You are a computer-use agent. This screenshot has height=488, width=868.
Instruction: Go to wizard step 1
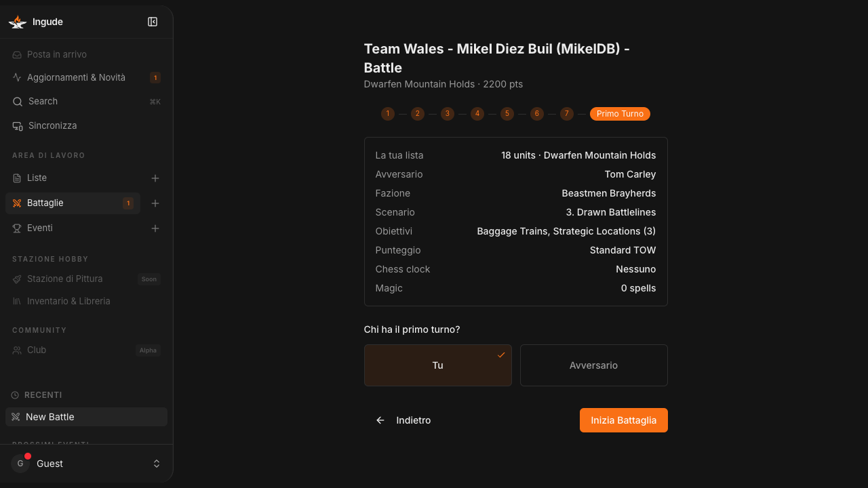click(388, 114)
